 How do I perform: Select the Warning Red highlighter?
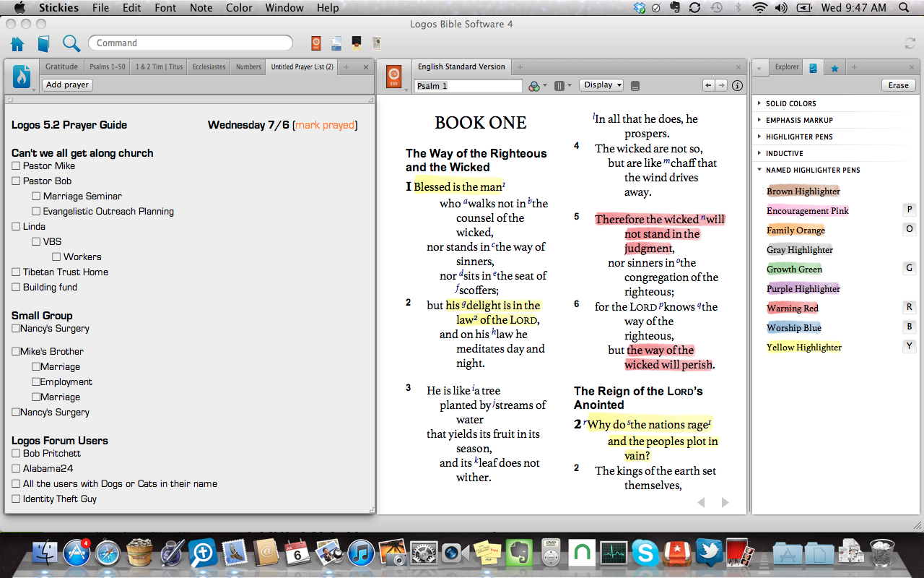(x=793, y=309)
